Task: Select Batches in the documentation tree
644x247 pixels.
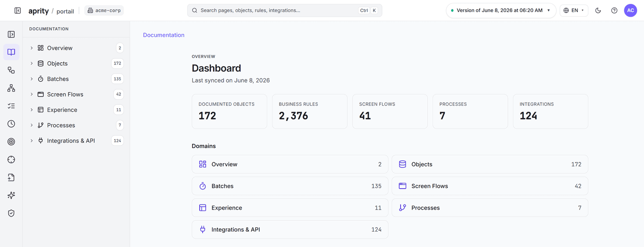Action: (x=58, y=79)
